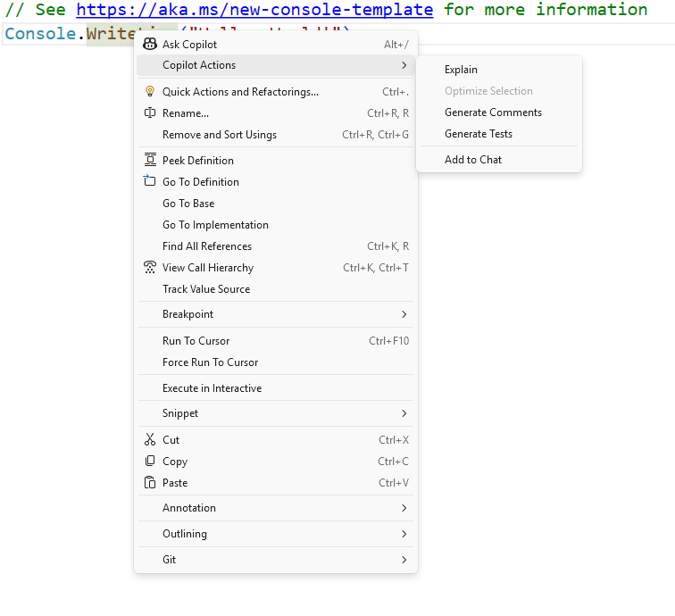Select View Call Hierarchy

pos(276,268)
